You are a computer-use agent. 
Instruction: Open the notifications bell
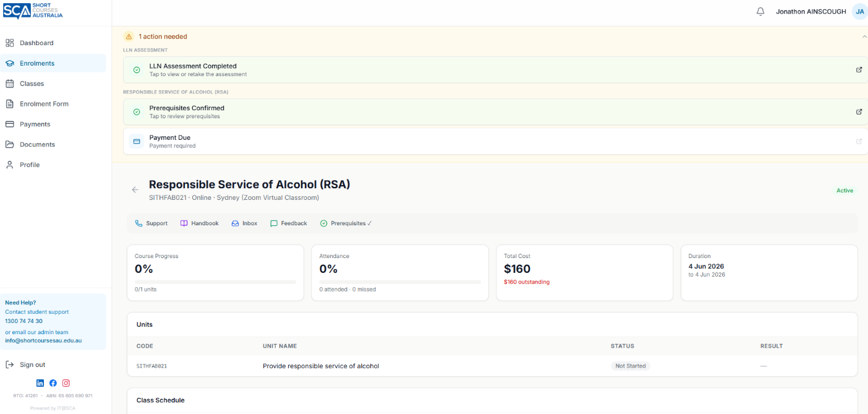pos(760,12)
